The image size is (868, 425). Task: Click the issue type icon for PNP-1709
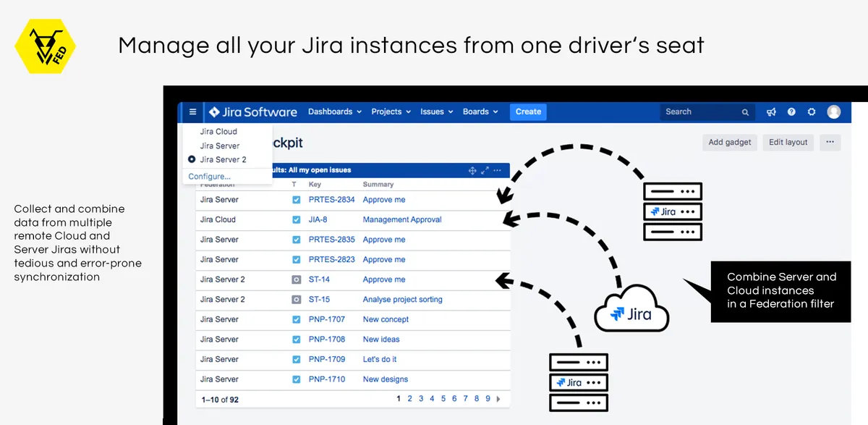(x=297, y=359)
